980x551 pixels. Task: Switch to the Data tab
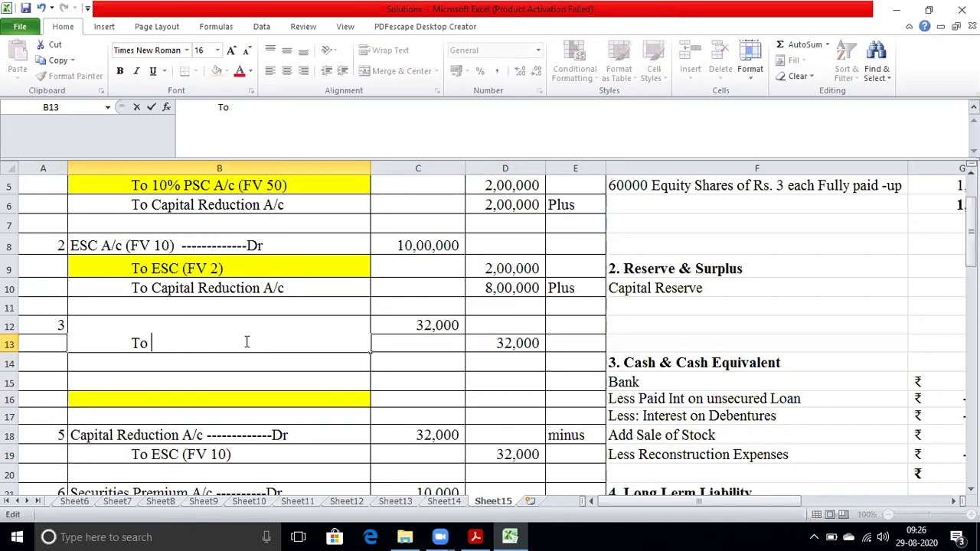pos(262,27)
